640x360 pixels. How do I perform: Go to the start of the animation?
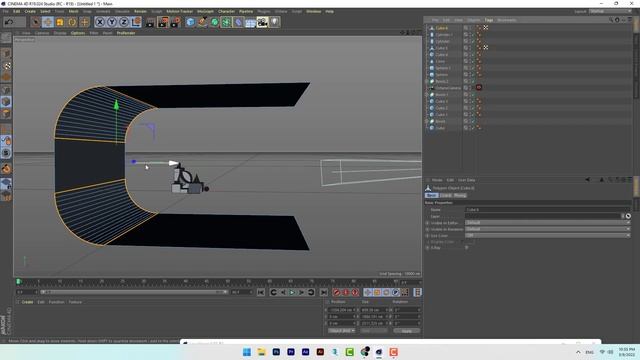261,292
